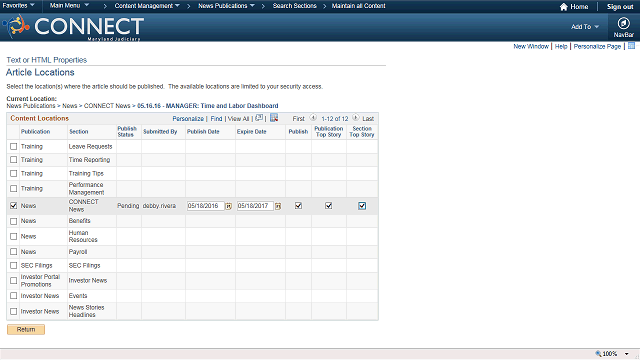This screenshot has height=360, width=640.
Task: Open the NavBar compass icon
Action: tap(623, 23)
